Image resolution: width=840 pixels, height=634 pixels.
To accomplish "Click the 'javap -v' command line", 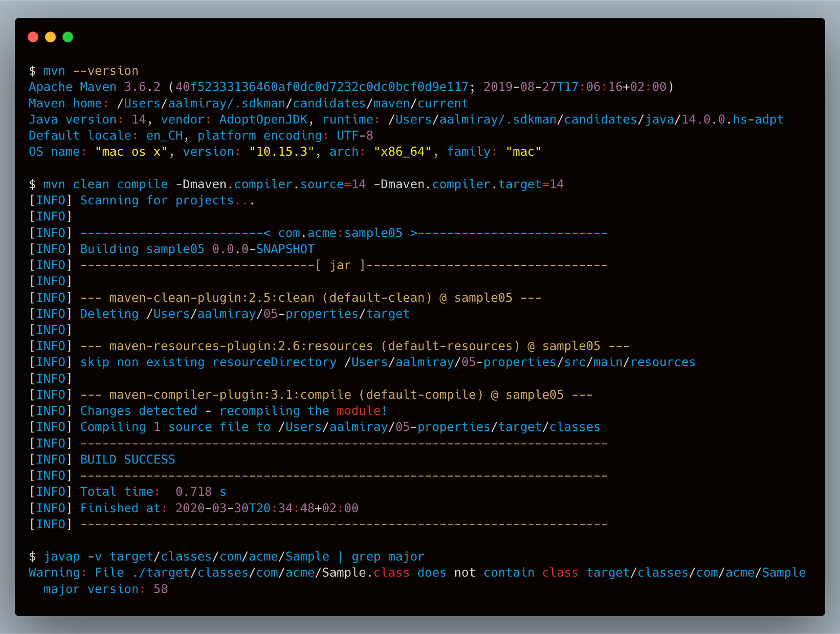I will pyautogui.click(x=226, y=557).
